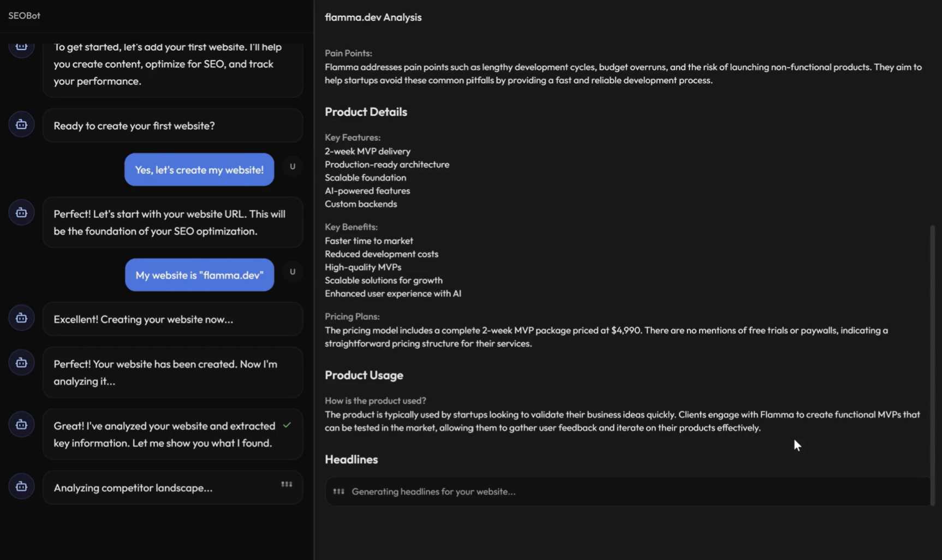Click the "Key Features:" label
Screen dimensions: 942x560
point(353,138)
